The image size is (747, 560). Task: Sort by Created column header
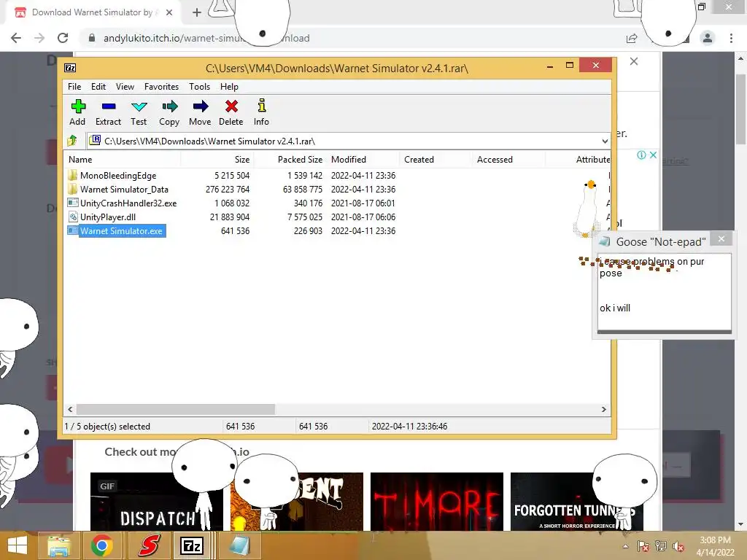click(x=436, y=160)
